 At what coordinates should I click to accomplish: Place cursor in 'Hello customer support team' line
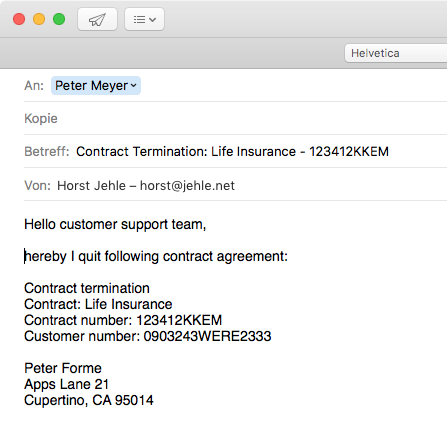(x=115, y=224)
